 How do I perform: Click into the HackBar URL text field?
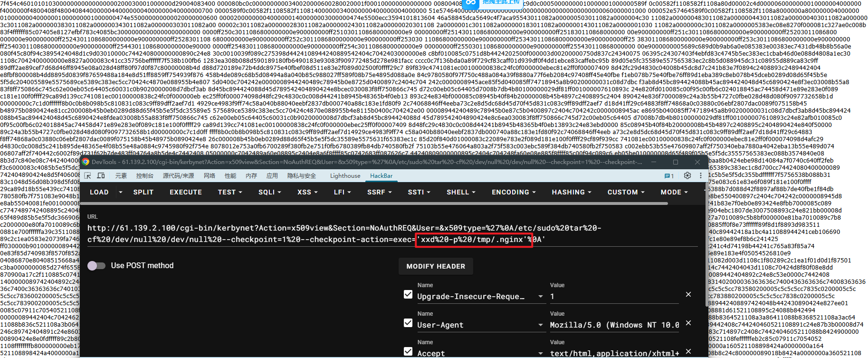392,234
